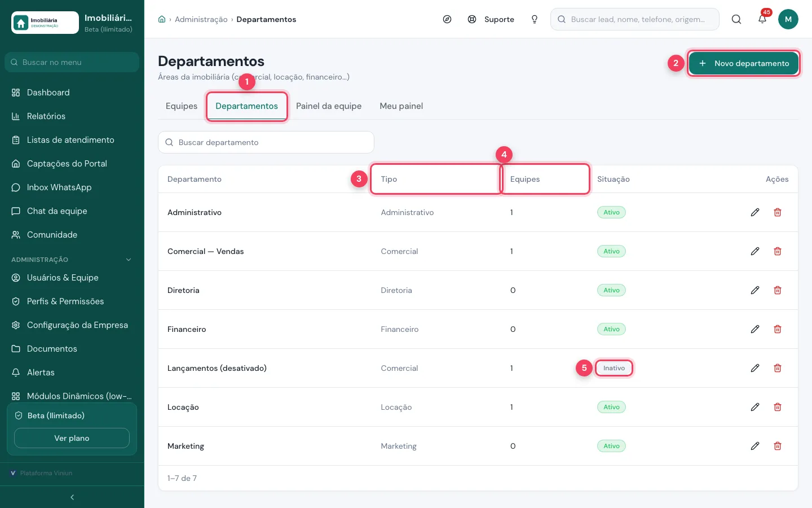The height and width of the screenshot is (508, 812).
Task: Open the Meu painel tab
Action: [x=401, y=106]
